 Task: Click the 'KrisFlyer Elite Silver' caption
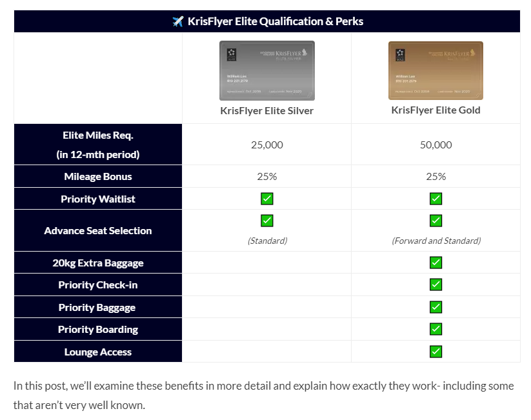(267, 111)
